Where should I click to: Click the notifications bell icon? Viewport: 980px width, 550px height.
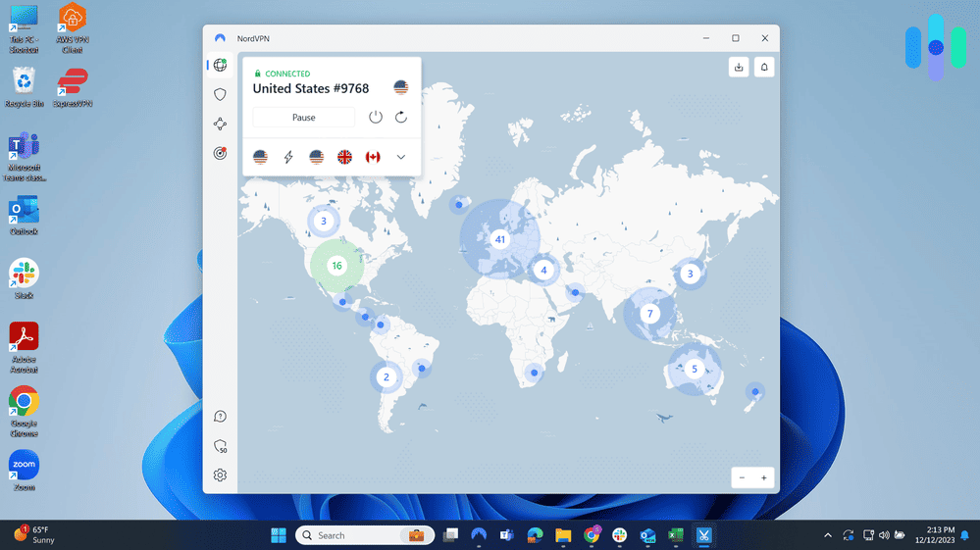click(764, 67)
